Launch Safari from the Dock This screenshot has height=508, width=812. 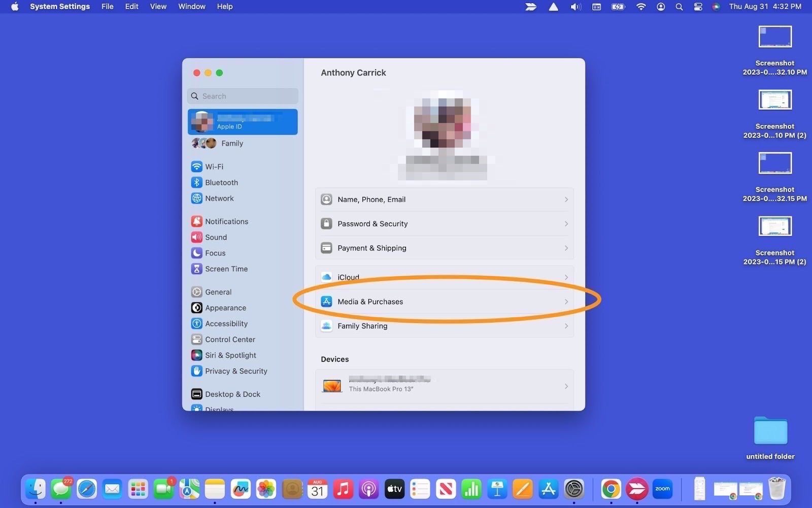click(x=87, y=489)
